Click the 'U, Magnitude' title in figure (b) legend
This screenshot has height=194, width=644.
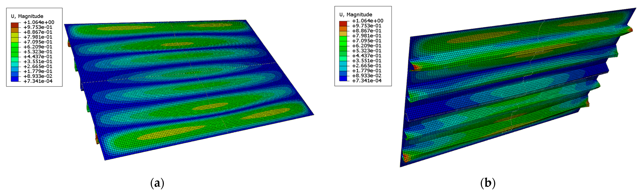(x=356, y=15)
